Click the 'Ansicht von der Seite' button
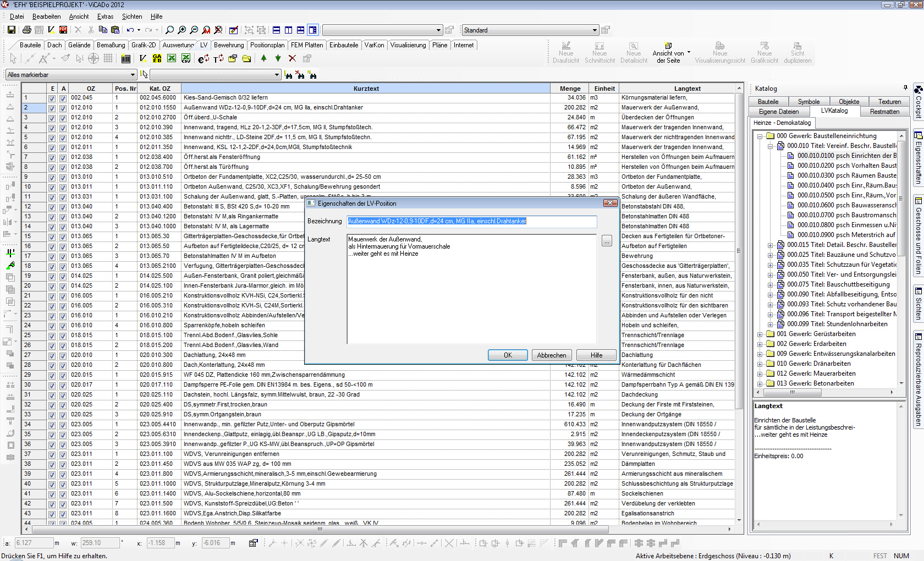 [668, 52]
